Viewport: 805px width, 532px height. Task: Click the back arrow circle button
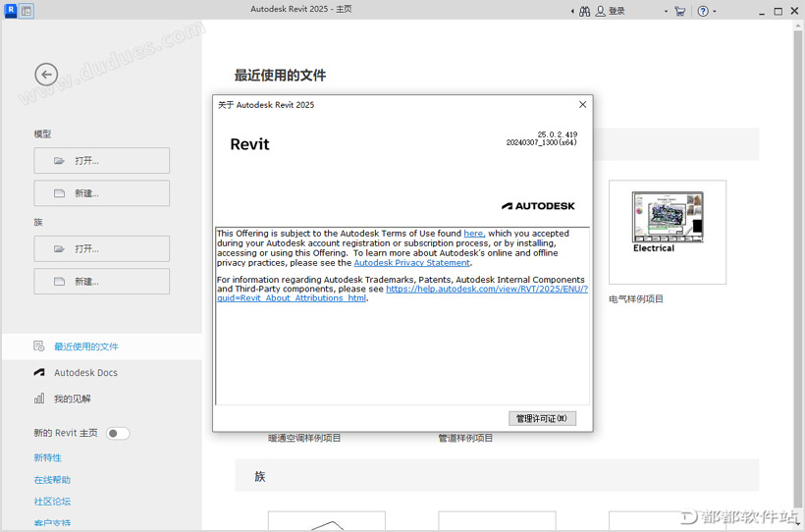pos(46,75)
